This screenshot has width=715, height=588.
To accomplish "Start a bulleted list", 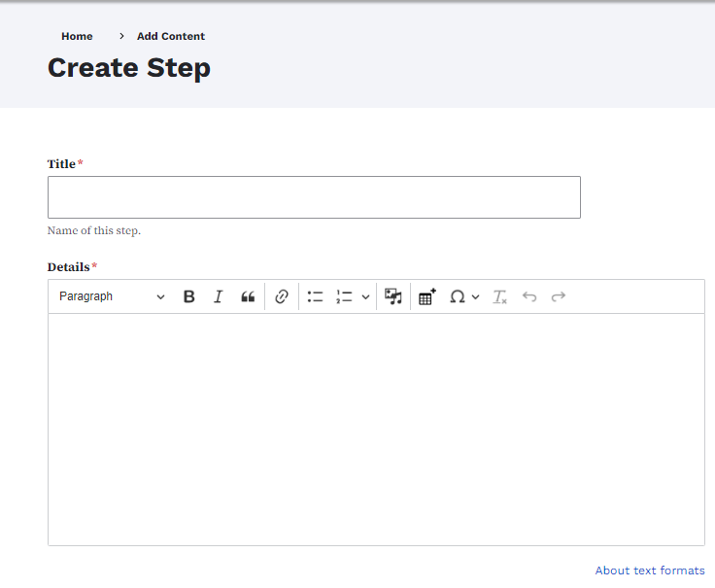I will pyautogui.click(x=315, y=297).
